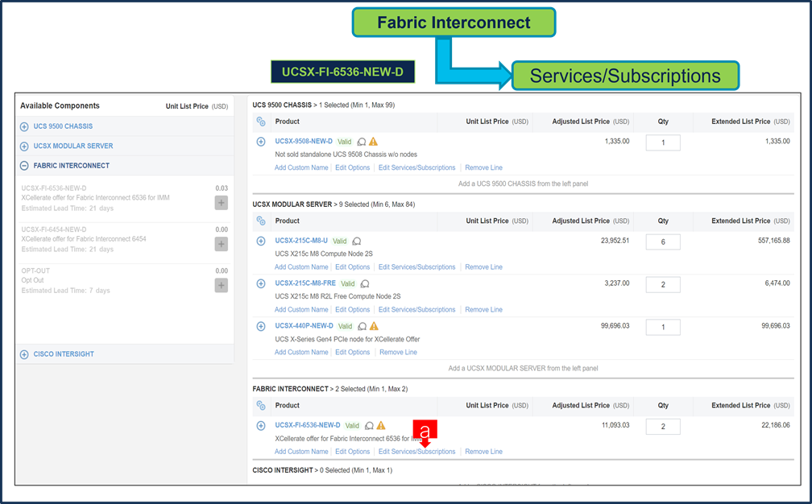Image resolution: width=812 pixels, height=504 pixels.
Task: Edit Services/Subscriptions for UCSX-215C-M8-U
Action: [417, 267]
